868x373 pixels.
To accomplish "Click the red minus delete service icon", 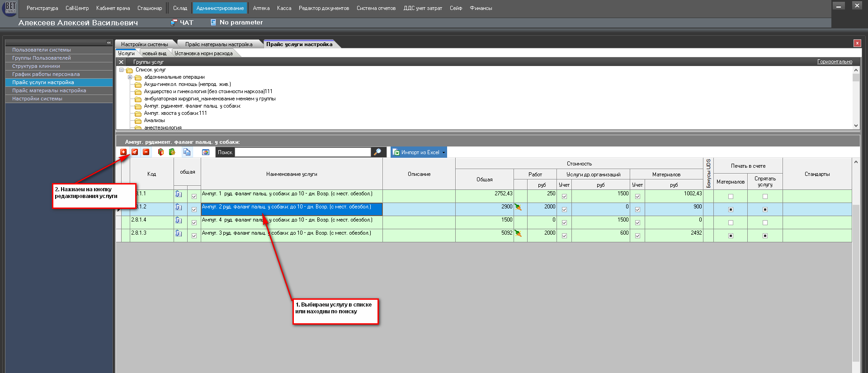I will coord(146,152).
